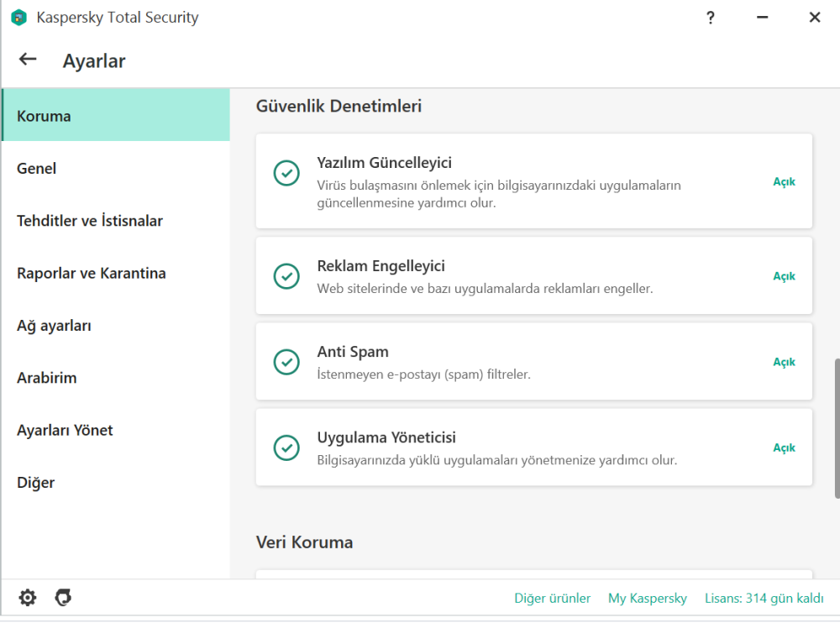Click the Uygulama Yöneticisi checkmark icon

286,448
